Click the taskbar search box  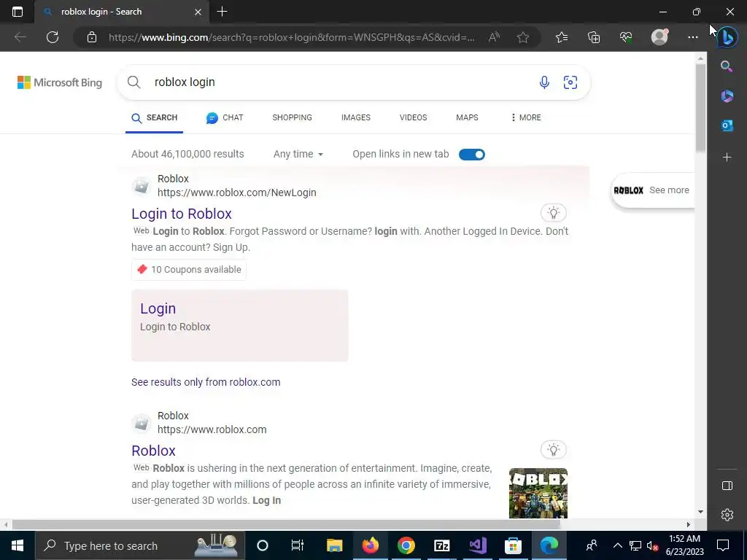click(x=140, y=545)
